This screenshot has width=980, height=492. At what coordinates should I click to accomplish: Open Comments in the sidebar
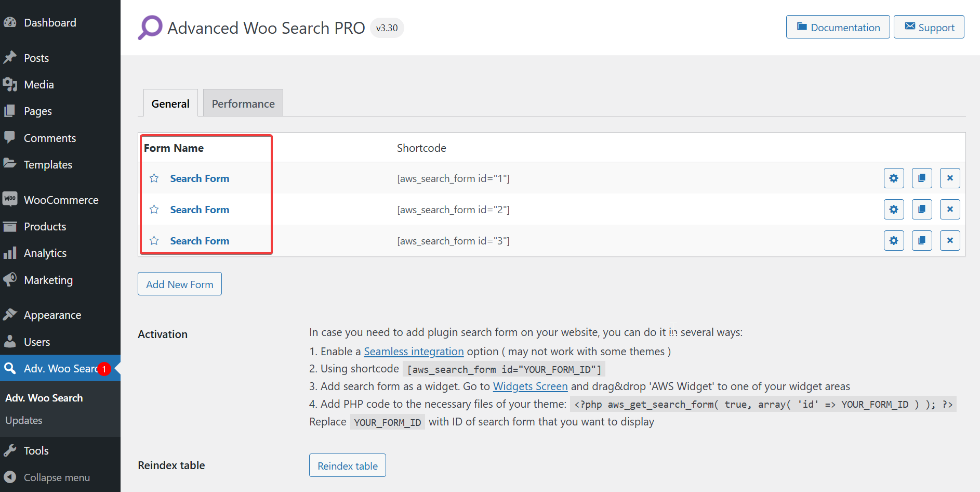(60, 138)
